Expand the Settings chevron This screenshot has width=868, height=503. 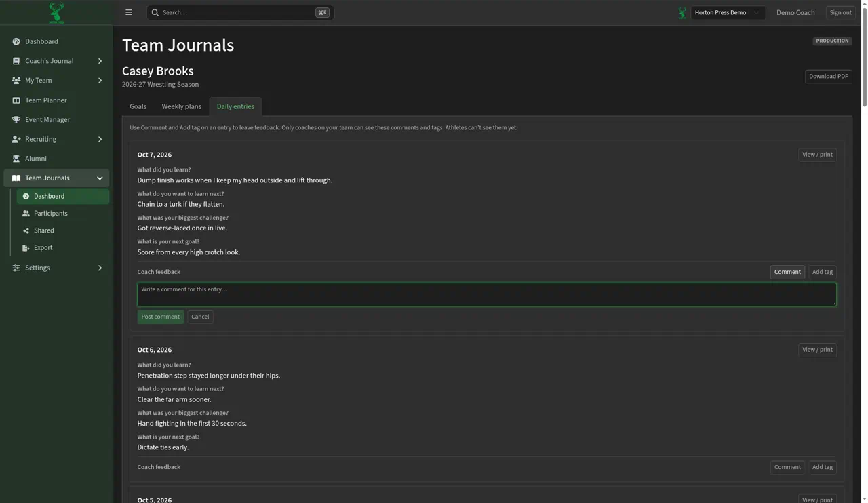point(100,268)
